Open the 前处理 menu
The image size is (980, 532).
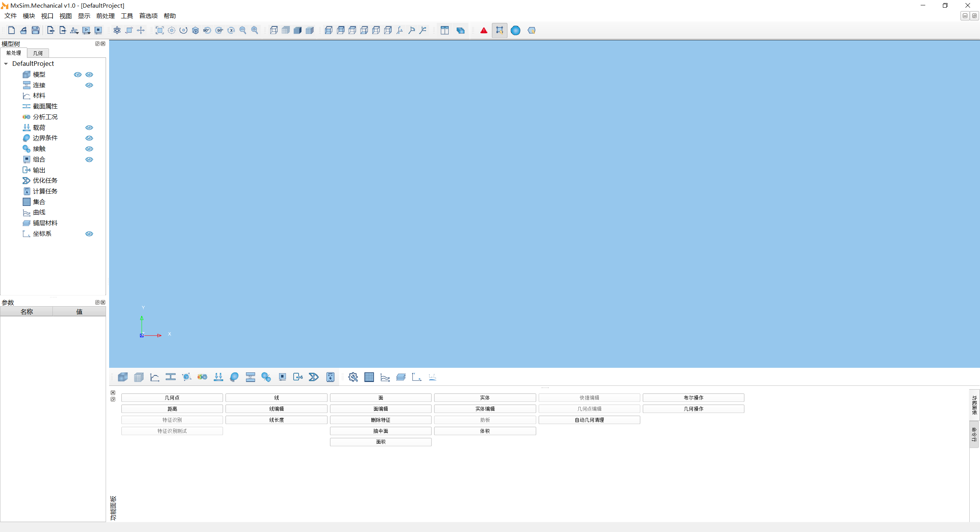point(105,16)
